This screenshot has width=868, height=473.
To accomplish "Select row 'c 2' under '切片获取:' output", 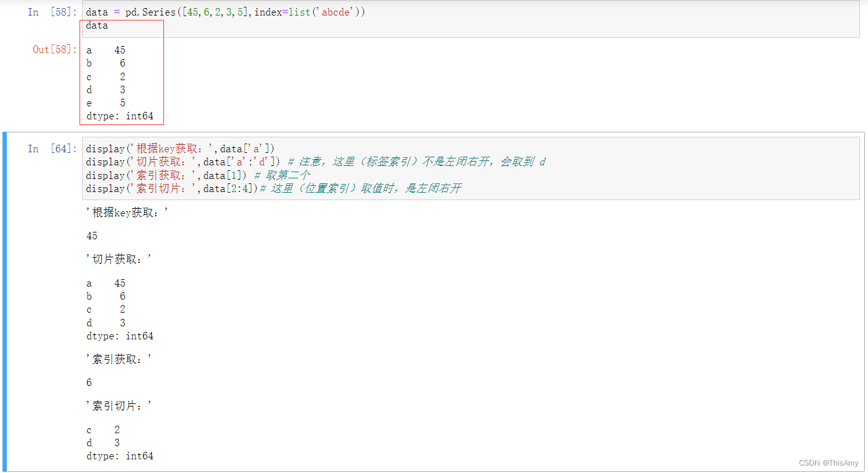I will (106, 310).
